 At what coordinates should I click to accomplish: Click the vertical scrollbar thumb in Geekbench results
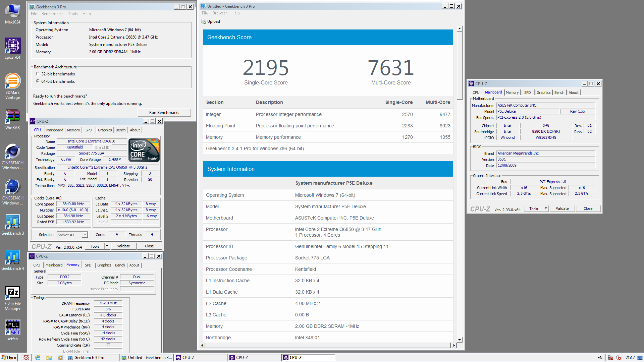460,66
